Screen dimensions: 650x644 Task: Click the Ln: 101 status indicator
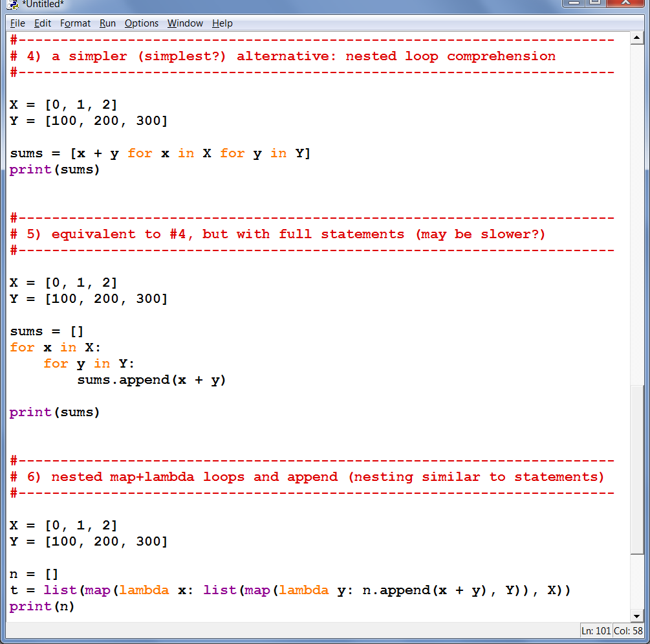coord(596,631)
